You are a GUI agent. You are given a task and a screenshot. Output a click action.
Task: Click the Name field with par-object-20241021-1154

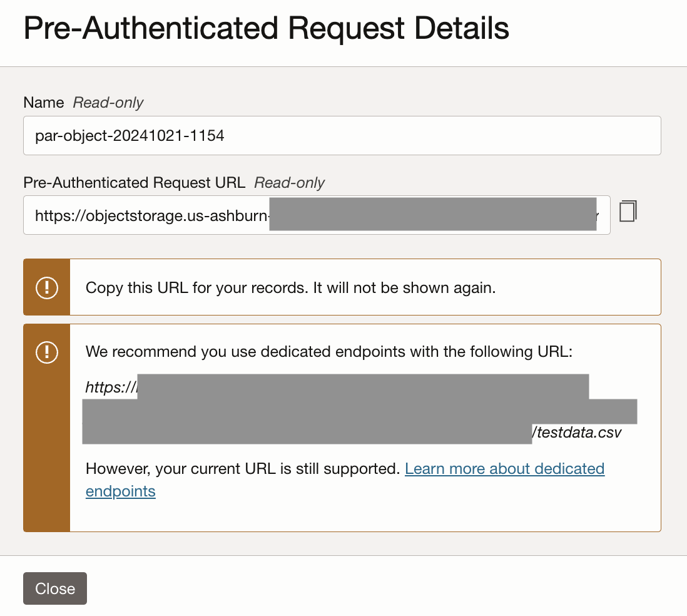[342, 135]
